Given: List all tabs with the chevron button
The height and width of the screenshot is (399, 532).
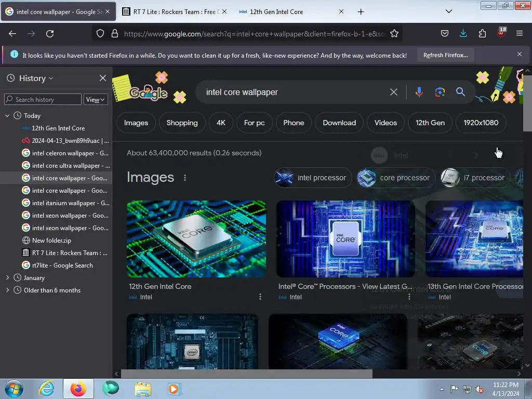Looking at the screenshot, I should pyautogui.click(x=448, y=11).
